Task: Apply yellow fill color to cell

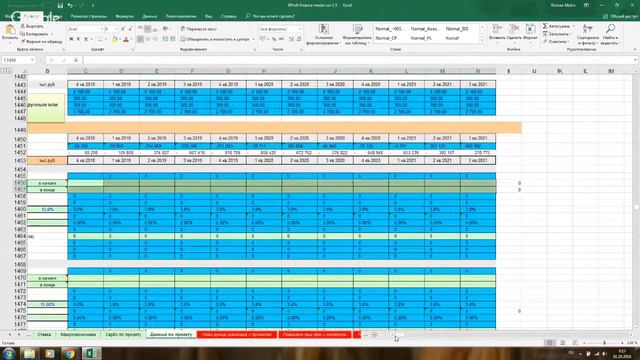Action: pyautogui.click(x=115, y=39)
